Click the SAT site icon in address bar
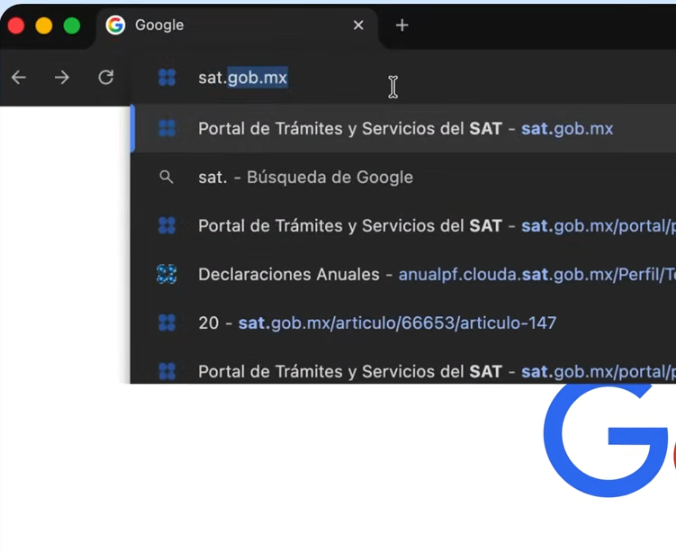 (x=167, y=78)
